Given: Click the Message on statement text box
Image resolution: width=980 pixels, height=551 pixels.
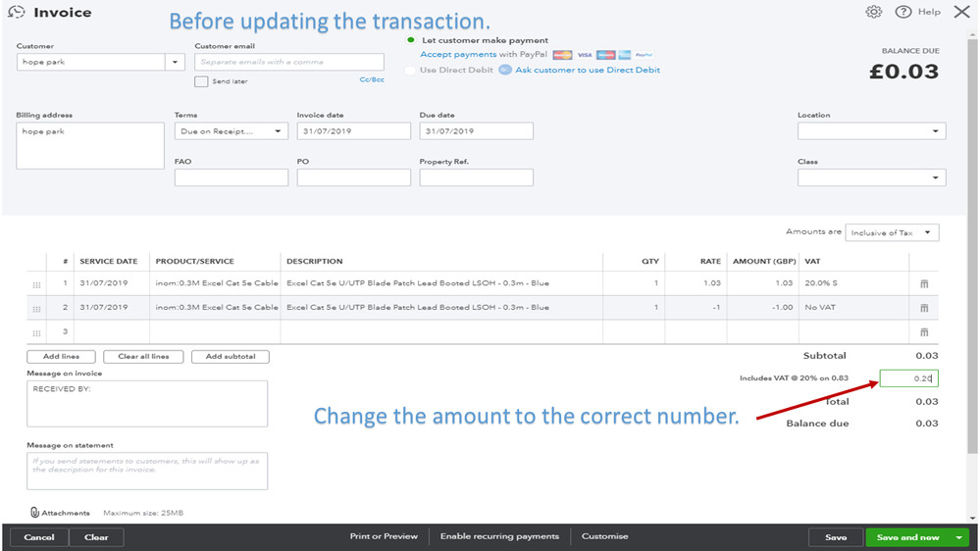Looking at the screenshot, I should 147,471.
